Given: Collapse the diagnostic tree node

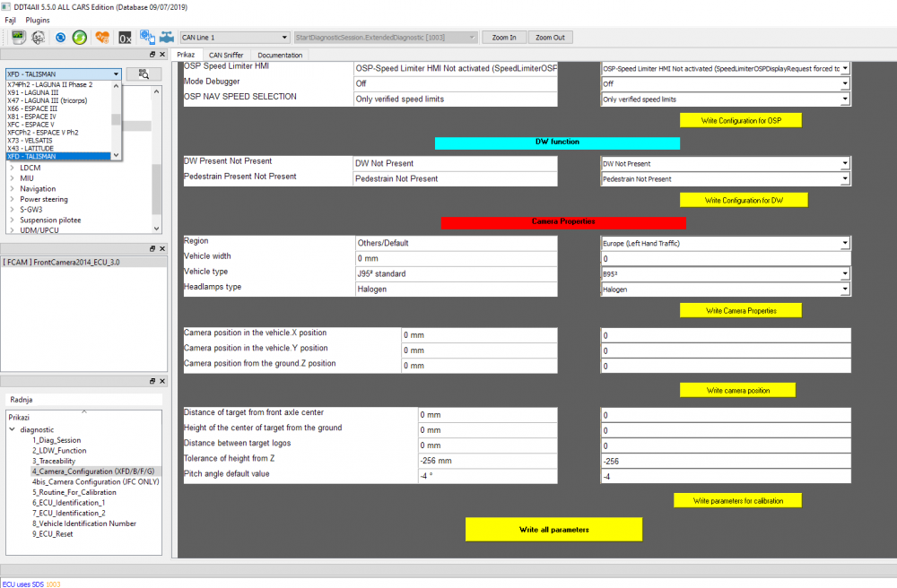Looking at the screenshot, I should (12, 429).
